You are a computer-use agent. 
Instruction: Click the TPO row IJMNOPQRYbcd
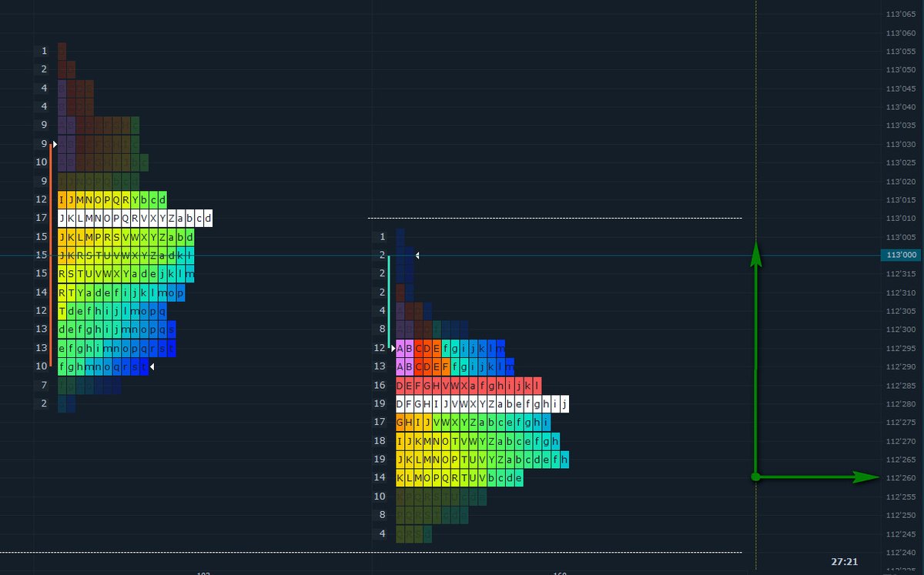(x=112, y=200)
